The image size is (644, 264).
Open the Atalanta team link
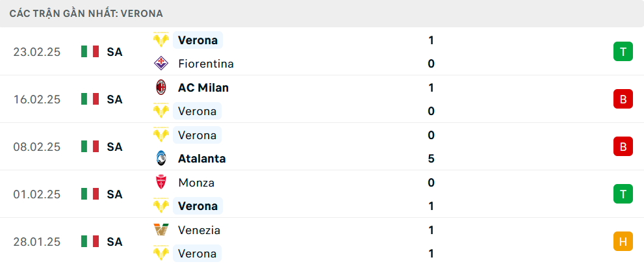(x=201, y=159)
